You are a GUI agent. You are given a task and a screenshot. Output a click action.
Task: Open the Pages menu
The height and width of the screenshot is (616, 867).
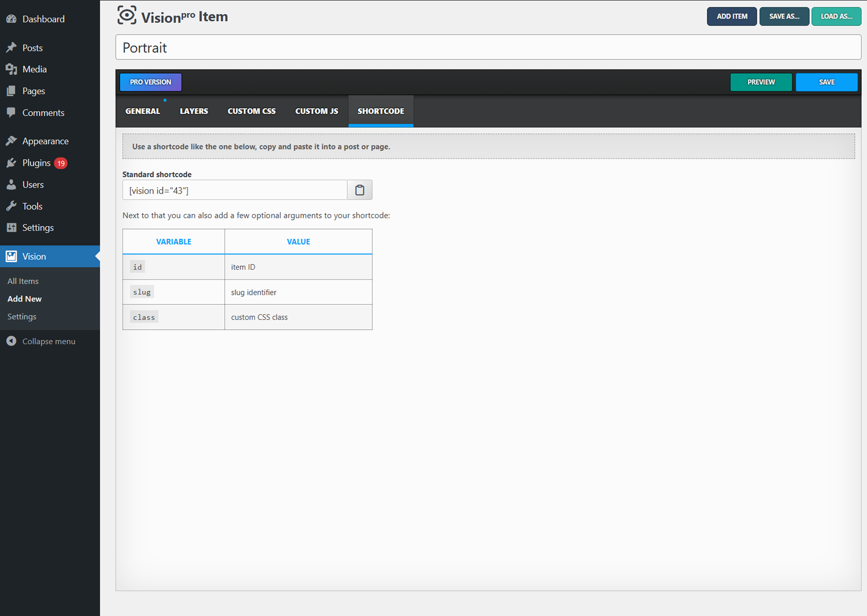[50, 91]
